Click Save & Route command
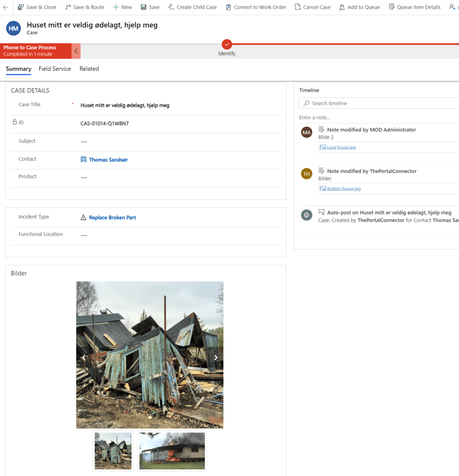The image size is (459, 476). (x=84, y=7)
